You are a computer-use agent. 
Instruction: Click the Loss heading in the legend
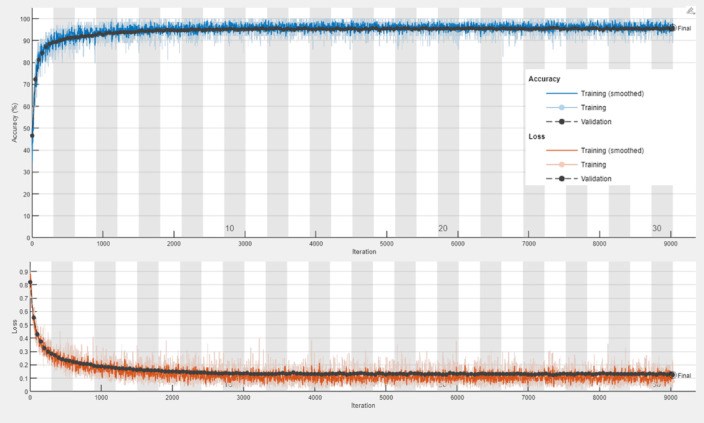(538, 135)
